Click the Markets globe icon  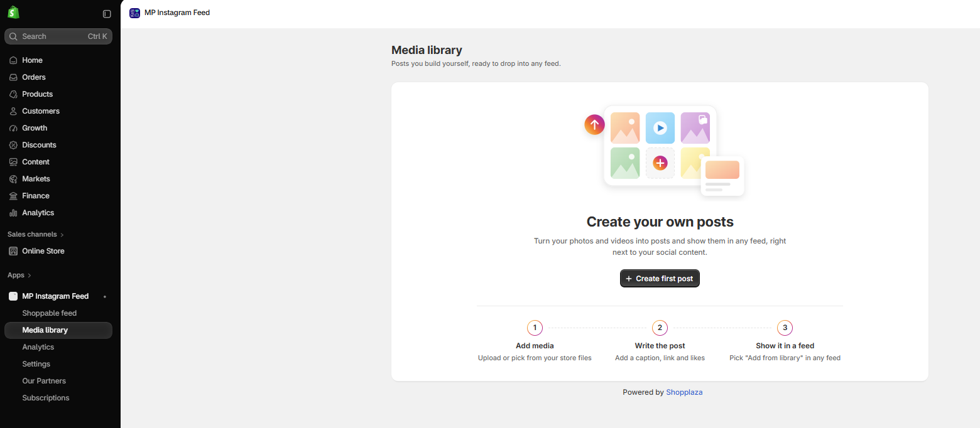click(13, 179)
